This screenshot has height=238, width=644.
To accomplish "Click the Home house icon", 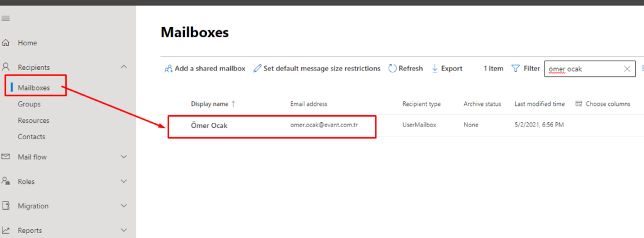I will (6, 43).
